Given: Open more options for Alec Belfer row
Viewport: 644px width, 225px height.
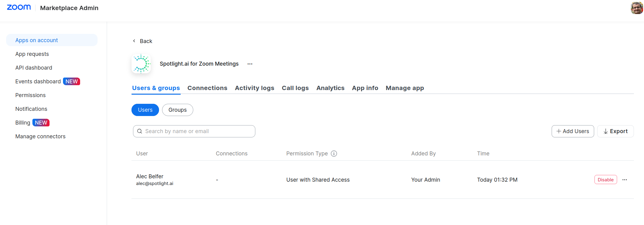Looking at the screenshot, I should click(624, 180).
